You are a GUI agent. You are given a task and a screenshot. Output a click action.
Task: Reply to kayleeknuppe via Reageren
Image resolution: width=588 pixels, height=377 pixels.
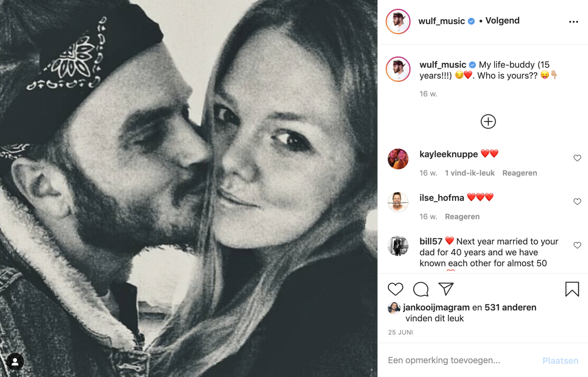[519, 173]
